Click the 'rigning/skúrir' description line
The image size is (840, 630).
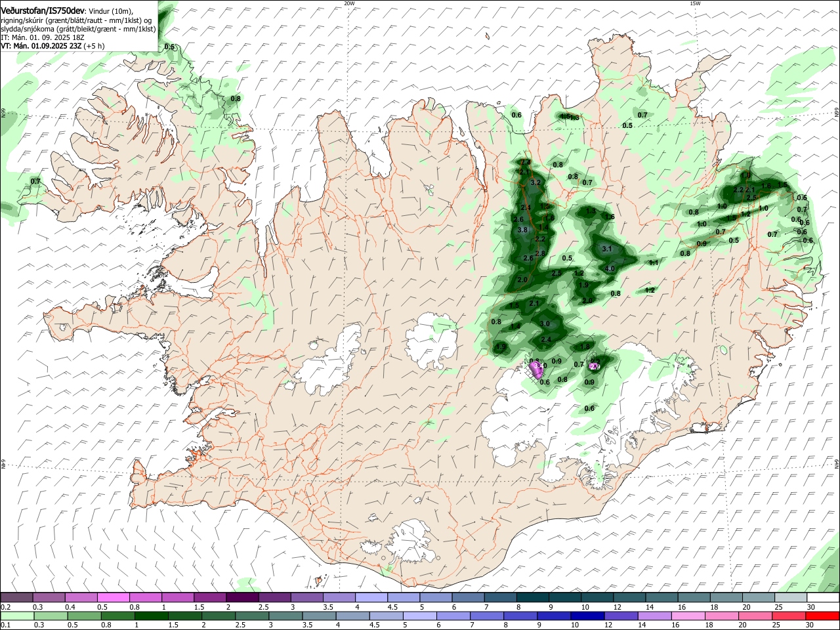click(x=76, y=20)
